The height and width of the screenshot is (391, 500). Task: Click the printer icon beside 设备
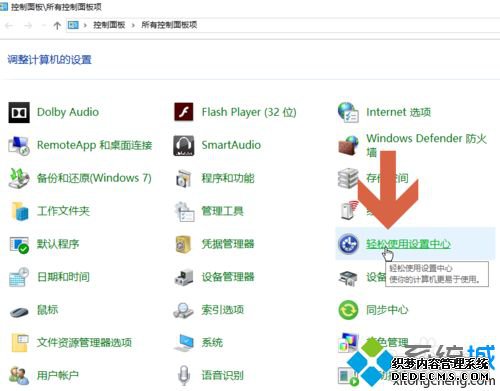point(348,278)
